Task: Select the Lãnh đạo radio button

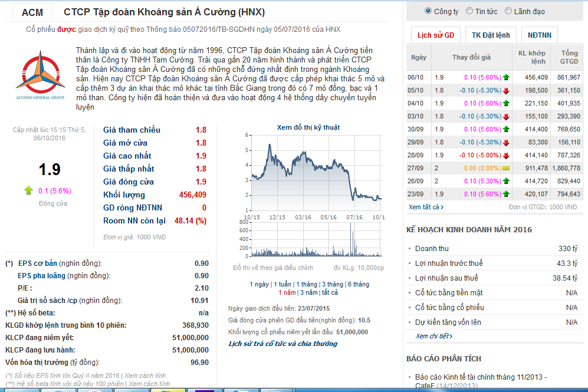Action: (508, 11)
